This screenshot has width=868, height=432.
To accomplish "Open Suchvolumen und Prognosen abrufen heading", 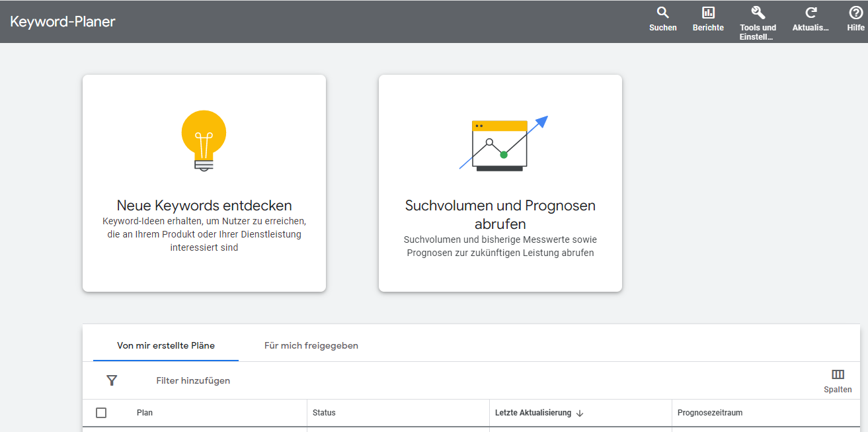I will [x=500, y=214].
